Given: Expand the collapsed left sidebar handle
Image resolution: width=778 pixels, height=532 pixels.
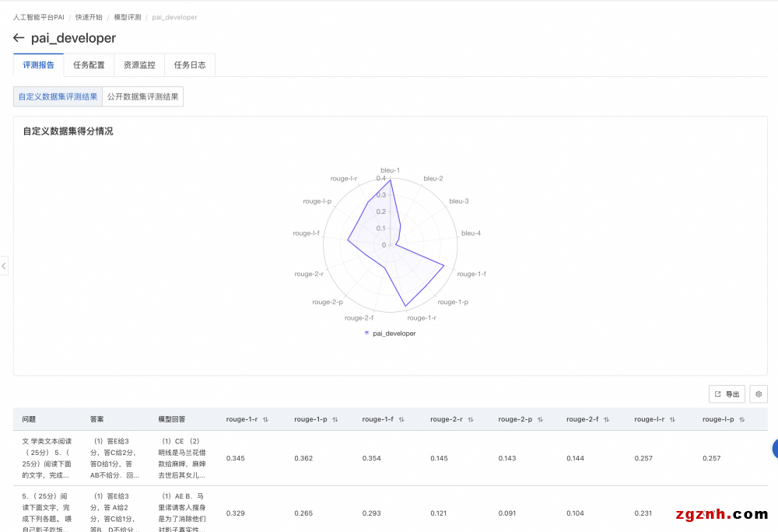Looking at the screenshot, I should (4, 266).
